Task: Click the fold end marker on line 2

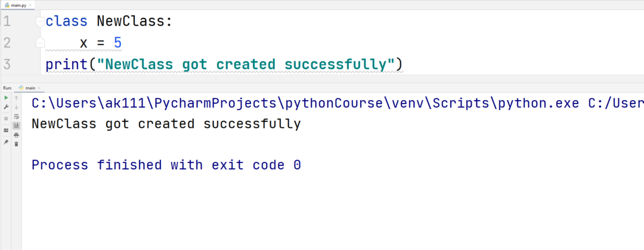Action: 39,43
